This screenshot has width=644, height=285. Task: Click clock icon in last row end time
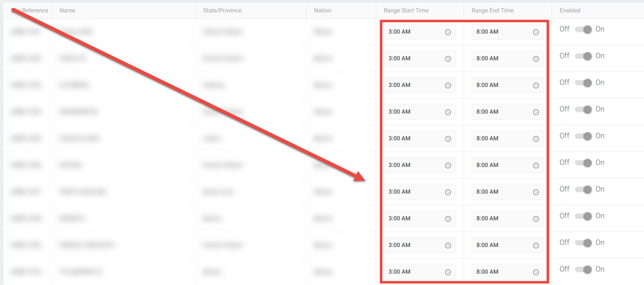pyautogui.click(x=536, y=272)
